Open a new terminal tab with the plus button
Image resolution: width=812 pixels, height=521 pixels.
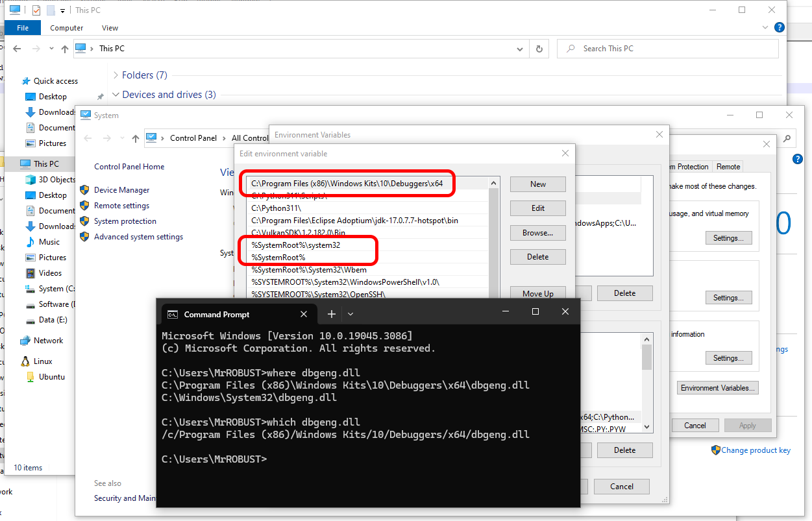pos(331,313)
